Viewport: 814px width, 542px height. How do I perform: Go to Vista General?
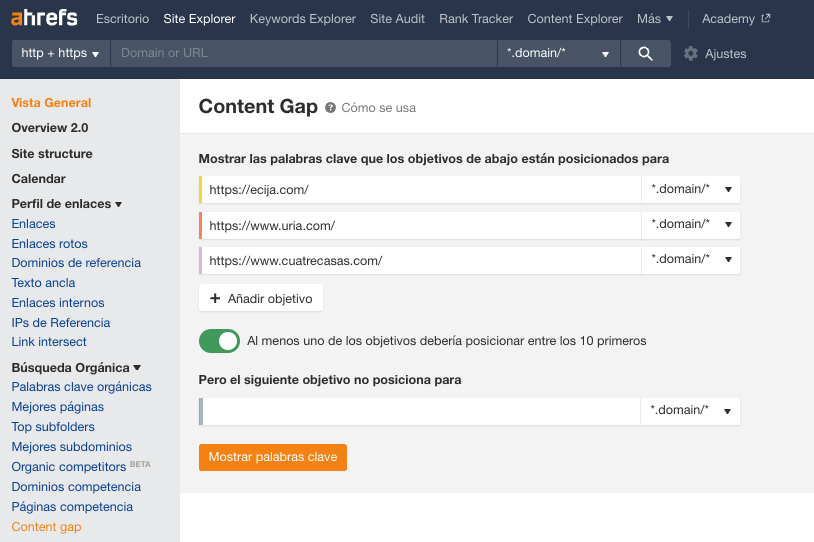tap(51, 103)
